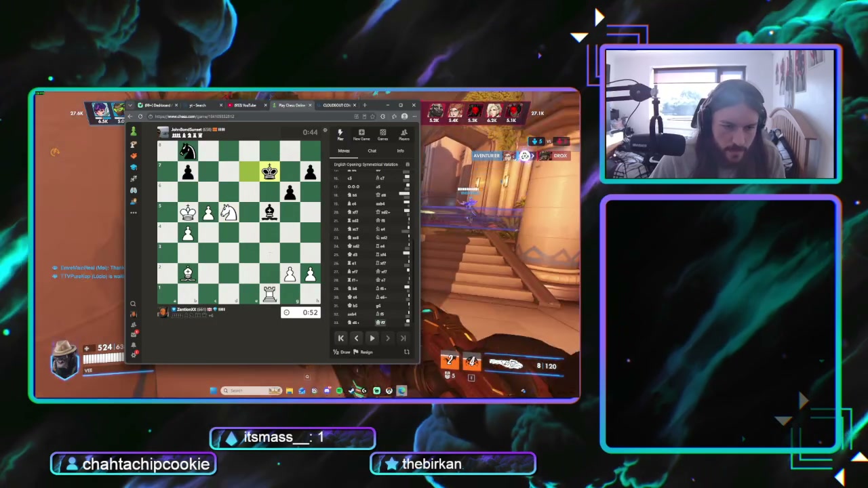Open the board settings gear beside the clock
Screen dimensions: 868x488
coord(325,130)
